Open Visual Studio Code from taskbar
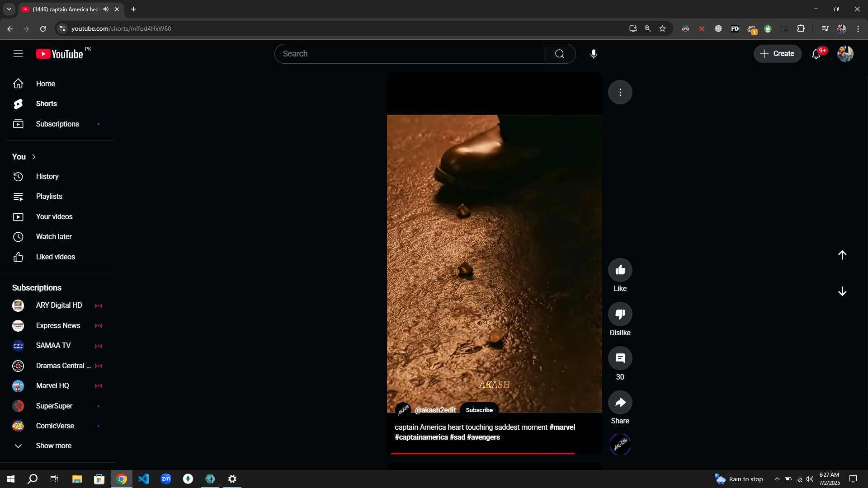 click(x=144, y=479)
